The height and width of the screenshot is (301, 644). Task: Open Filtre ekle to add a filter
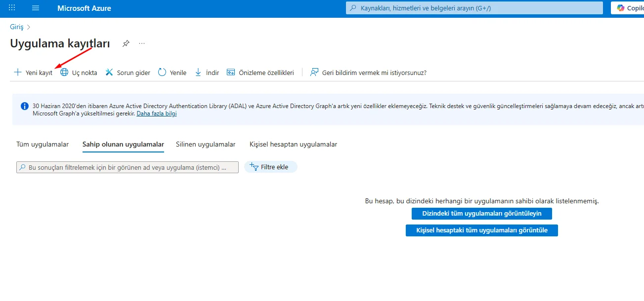(x=270, y=167)
